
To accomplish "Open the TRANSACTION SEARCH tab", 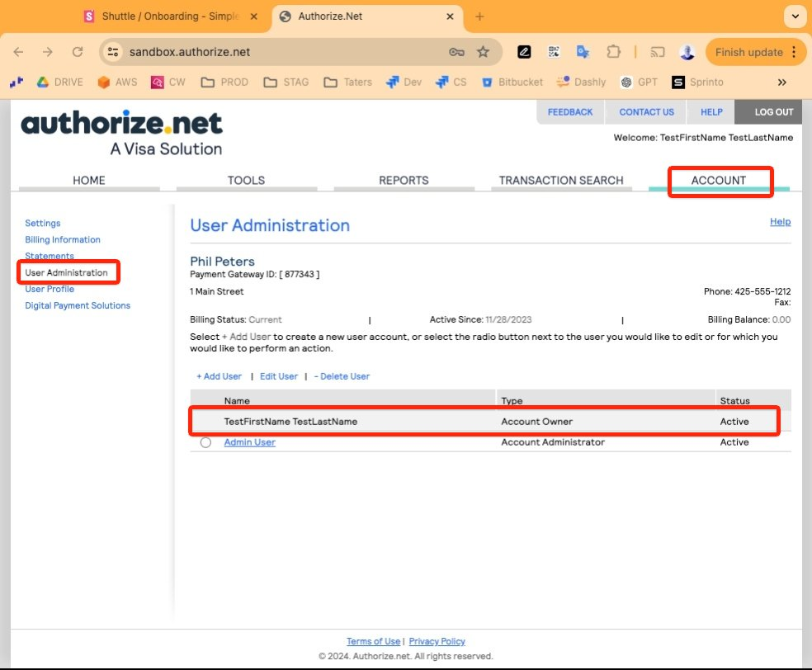I will point(561,180).
